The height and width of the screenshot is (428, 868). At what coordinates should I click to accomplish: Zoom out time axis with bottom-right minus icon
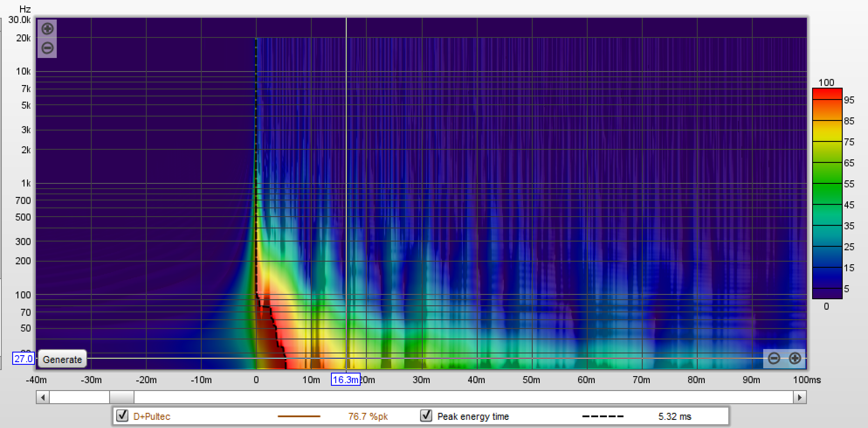point(774,358)
